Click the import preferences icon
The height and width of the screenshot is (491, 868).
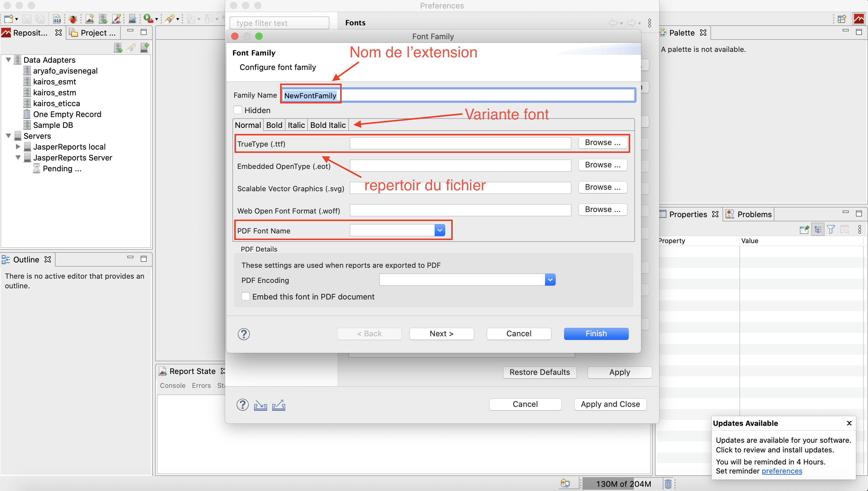(x=260, y=405)
